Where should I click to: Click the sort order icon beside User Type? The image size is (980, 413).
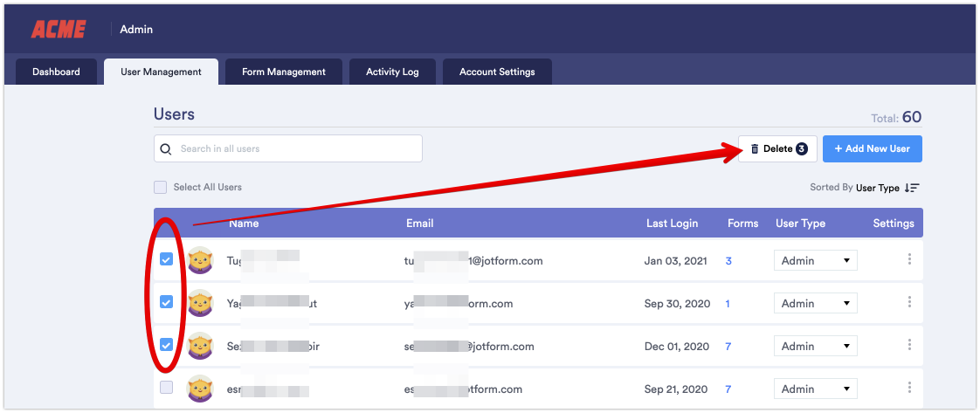912,187
